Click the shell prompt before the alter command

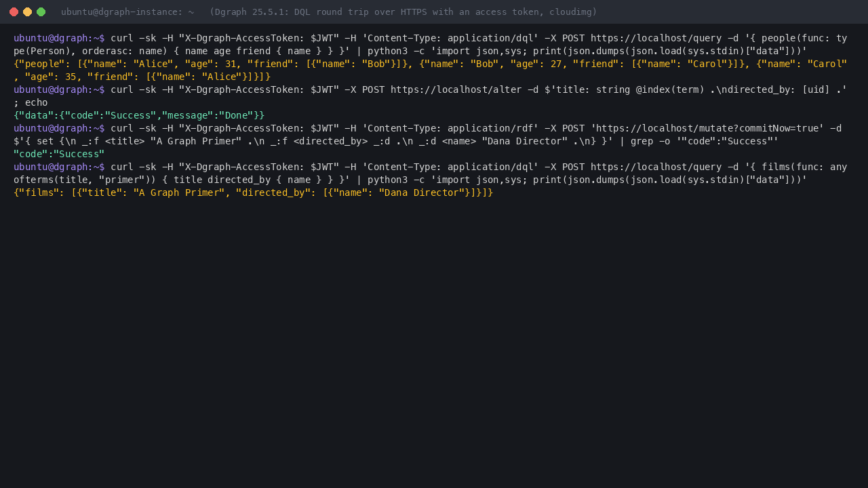tap(59, 89)
